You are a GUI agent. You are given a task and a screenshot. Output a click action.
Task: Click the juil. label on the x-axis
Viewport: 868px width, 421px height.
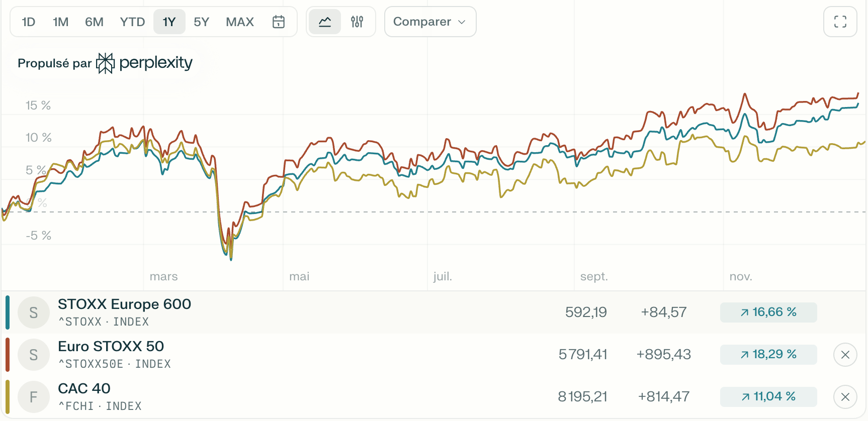443,276
